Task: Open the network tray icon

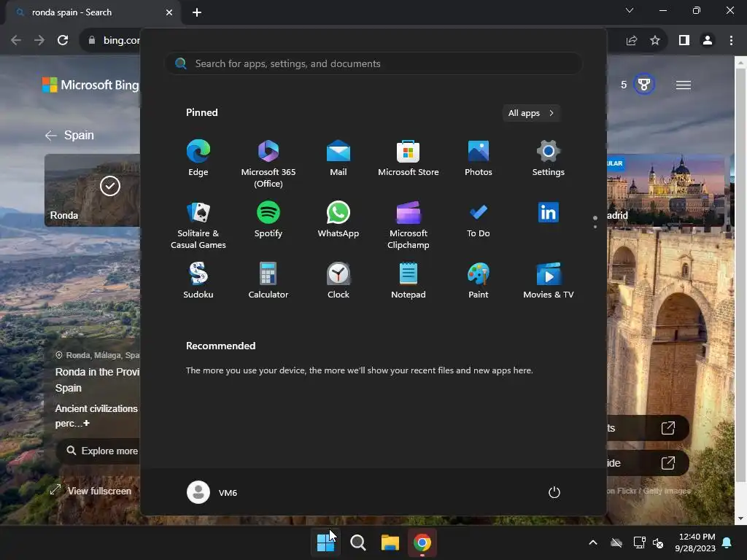Action: tap(639, 542)
